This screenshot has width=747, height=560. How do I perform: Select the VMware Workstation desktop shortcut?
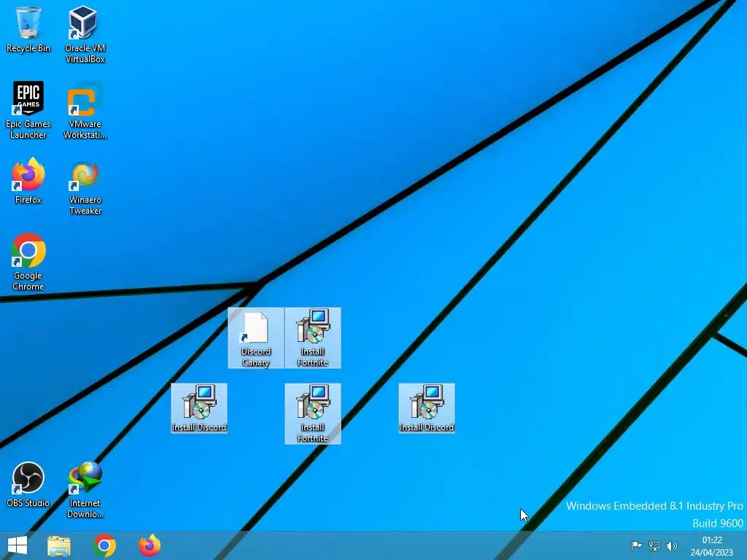pos(85,110)
